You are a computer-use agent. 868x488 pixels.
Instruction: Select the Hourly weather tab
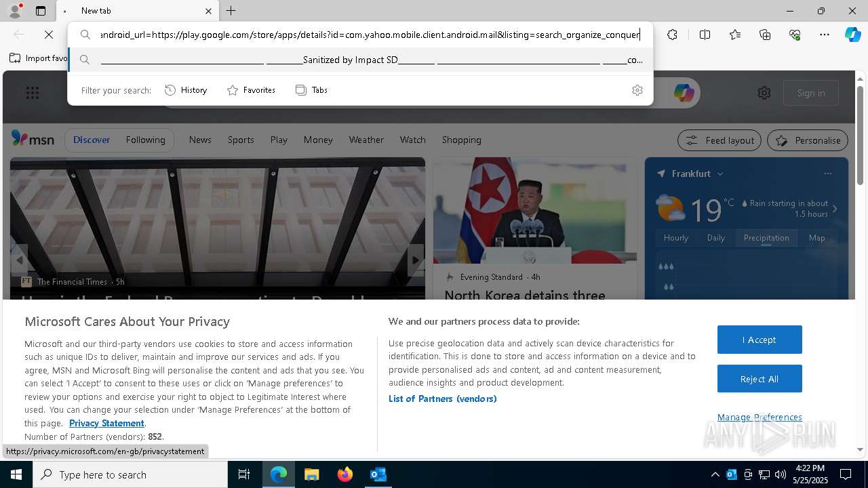pos(676,238)
